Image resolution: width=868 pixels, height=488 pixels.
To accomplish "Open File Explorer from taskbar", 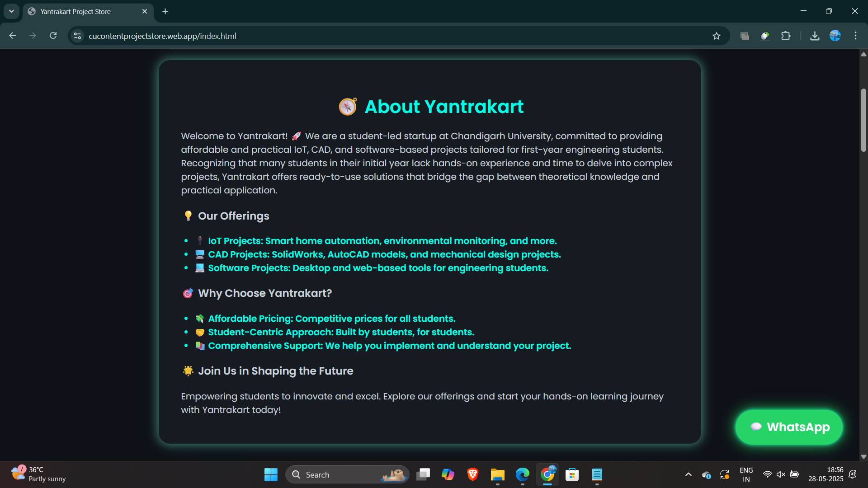I will click(x=497, y=474).
